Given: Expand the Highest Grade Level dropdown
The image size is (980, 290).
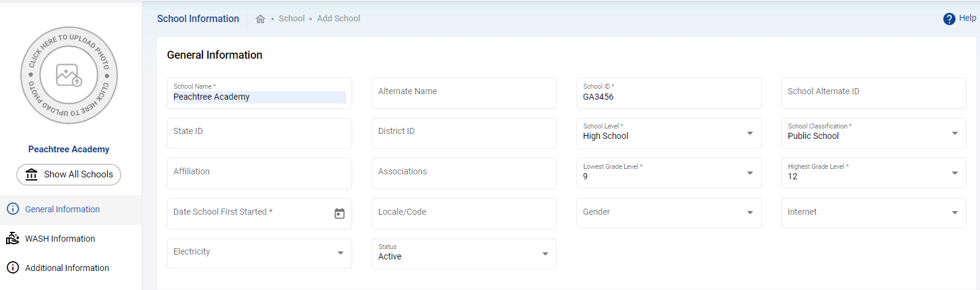Looking at the screenshot, I should [874, 173].
